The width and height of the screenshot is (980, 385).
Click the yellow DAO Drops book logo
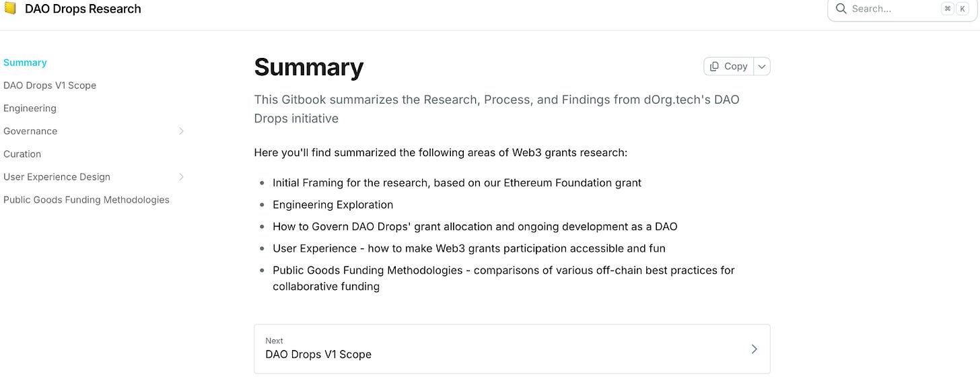pyautogui.click(x=10, y=9)
